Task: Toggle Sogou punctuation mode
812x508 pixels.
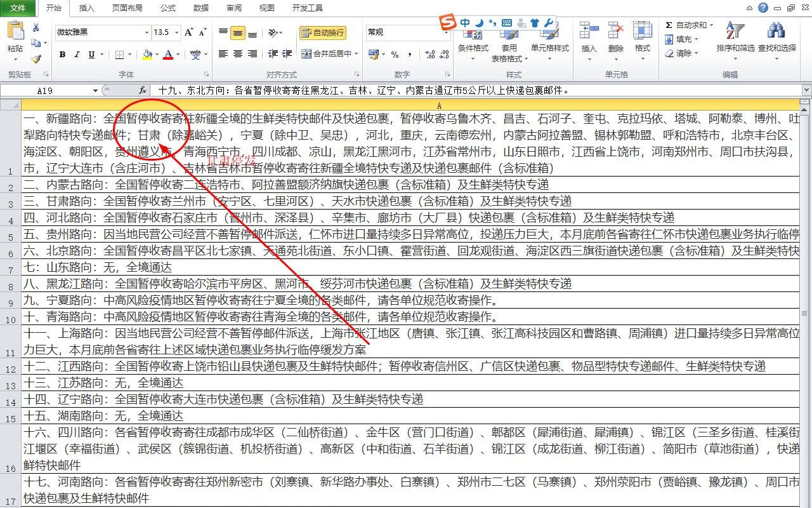Action: pyautogui.click(x=492, y=23)
